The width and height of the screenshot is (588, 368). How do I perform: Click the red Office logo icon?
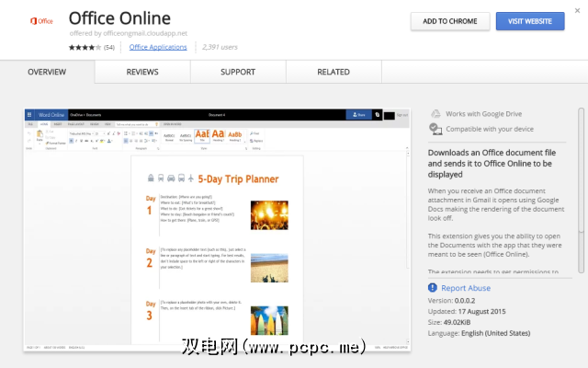pyautogui.click(x=41, y=21)
